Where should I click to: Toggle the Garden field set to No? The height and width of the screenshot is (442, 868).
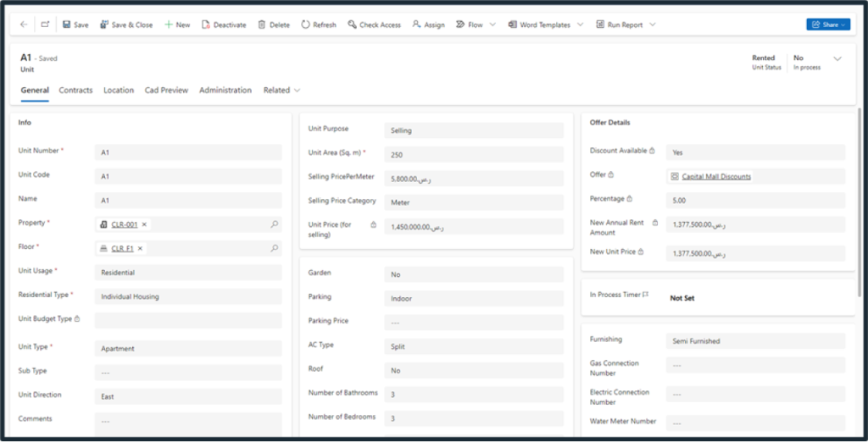[473, 274]
